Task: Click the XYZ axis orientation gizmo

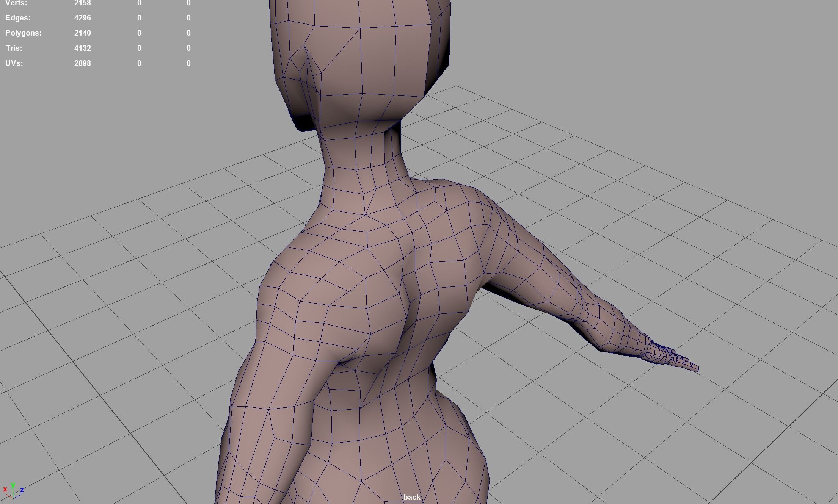Action: pyautogui.click(x=13, y=490)
